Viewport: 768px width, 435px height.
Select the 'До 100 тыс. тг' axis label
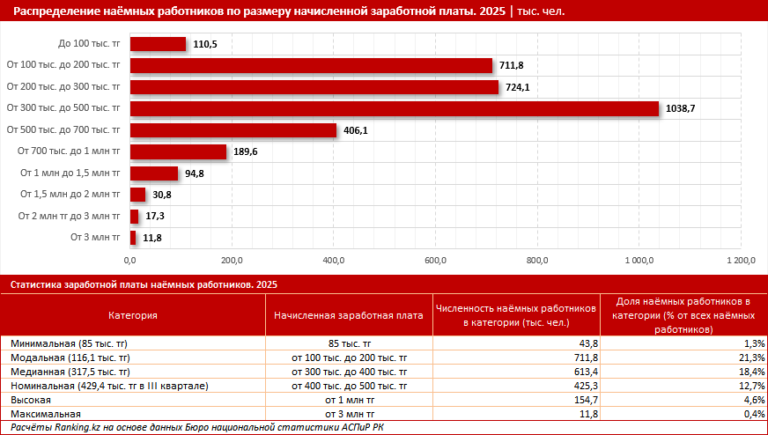click(88, 45)
